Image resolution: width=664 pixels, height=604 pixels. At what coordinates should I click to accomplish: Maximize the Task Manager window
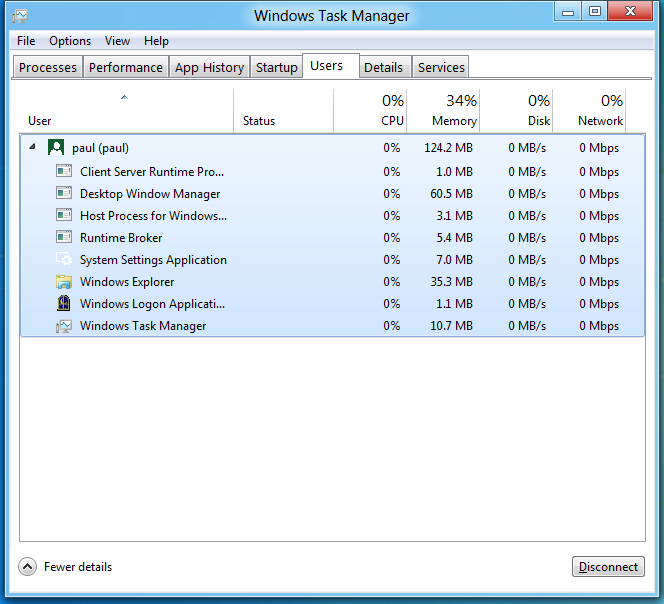(595, 11)
